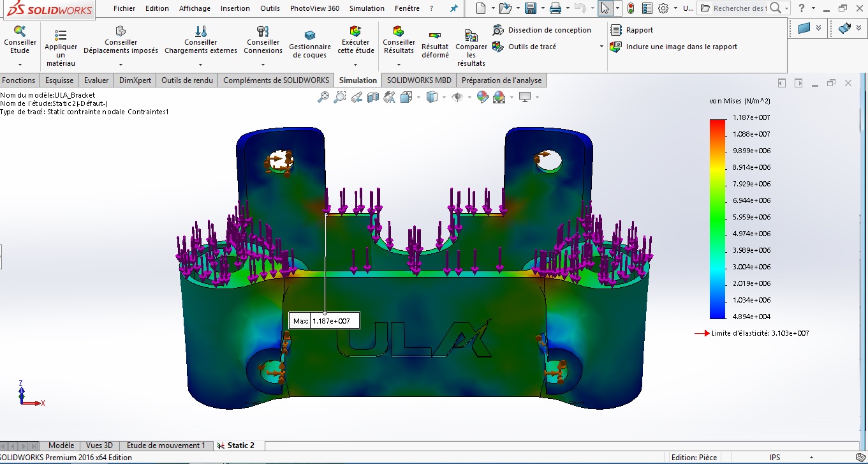Screen dimensions: 868x464
Task: Click Zoom to fit in view toolbar
Action: [x=323, y=97]
